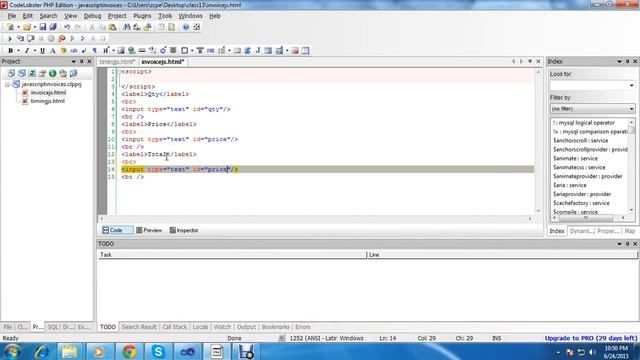
Task: Open Skype from taskbar
Action: tap(158, 351)
